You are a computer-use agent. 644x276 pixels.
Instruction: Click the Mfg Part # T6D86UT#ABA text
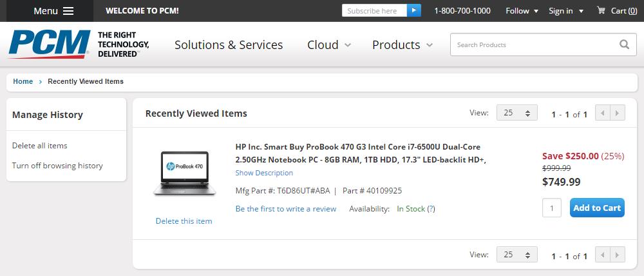(283, 191)
